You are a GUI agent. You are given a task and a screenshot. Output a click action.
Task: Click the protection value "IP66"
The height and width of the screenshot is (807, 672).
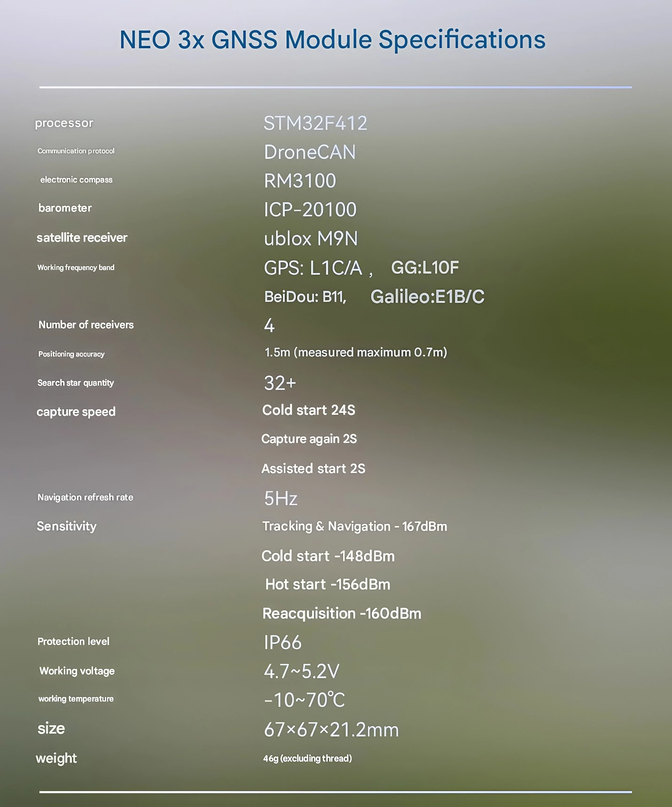[283, 643]
